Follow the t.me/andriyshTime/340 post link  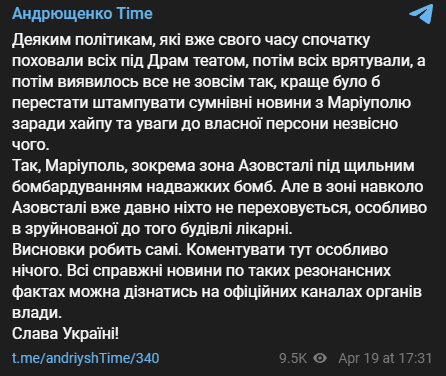point(86,358)
